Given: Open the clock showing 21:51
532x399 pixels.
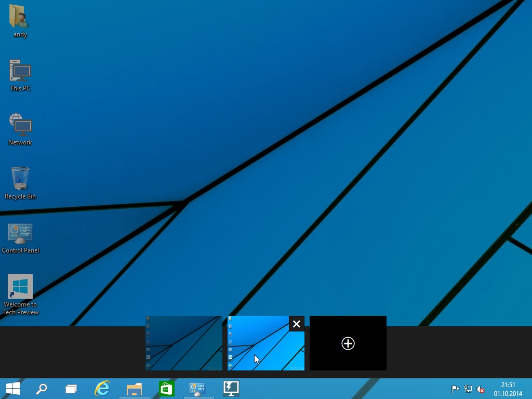Looking at the screenshot, I should click(x=508, y=389).
